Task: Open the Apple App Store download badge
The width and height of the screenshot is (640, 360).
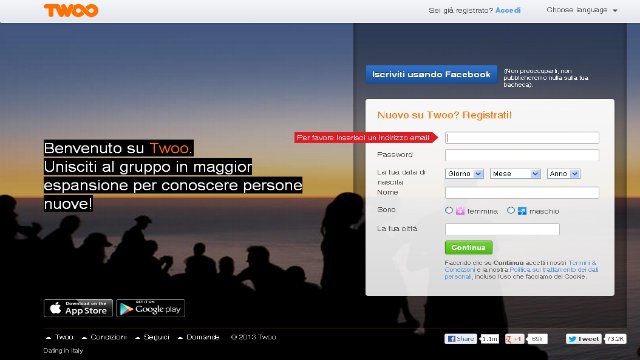Action: [x=78, y=308]
